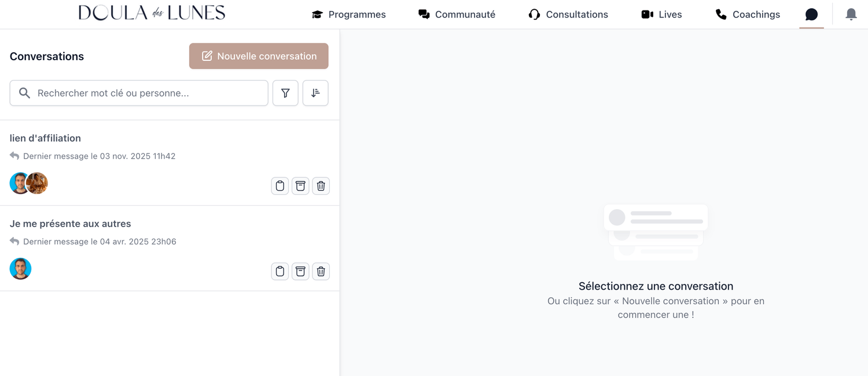Click the notifications bell icon

(x=851, y=14)
